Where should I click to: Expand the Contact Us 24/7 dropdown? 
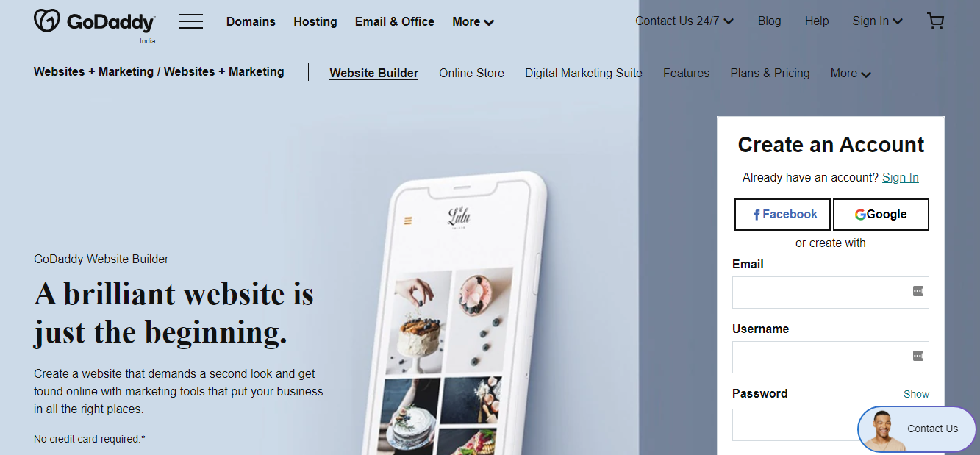tap(684, 21)
